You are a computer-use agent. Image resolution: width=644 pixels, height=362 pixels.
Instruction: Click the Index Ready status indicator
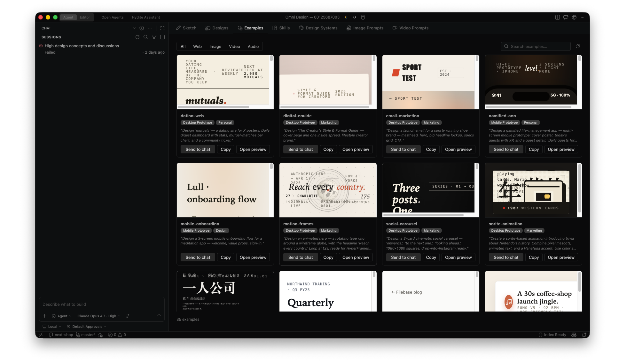(x=552, y=335)
